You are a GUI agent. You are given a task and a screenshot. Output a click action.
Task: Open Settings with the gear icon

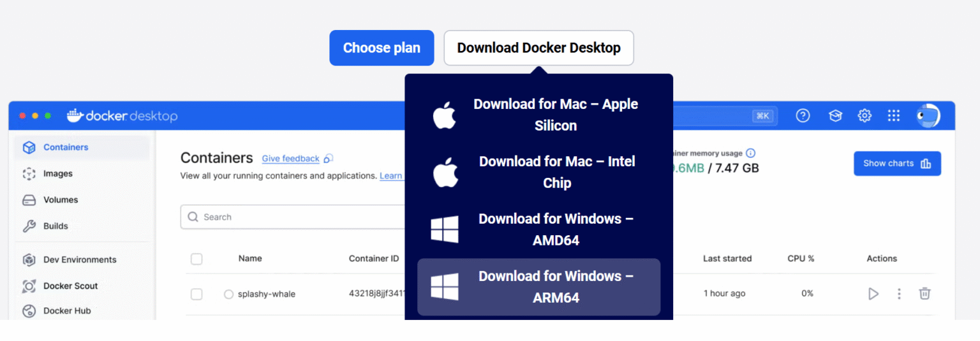tap(865, 115)
